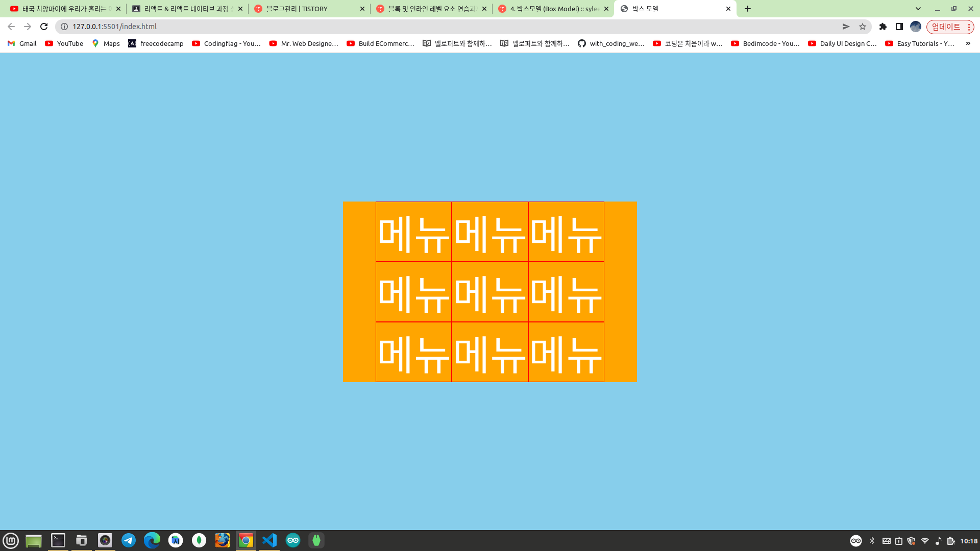Viewport: 980px width, 551px height.
Task: Close the 리액트 & 리액트 네이티브 tab
Action: click(x=240, y=9)
